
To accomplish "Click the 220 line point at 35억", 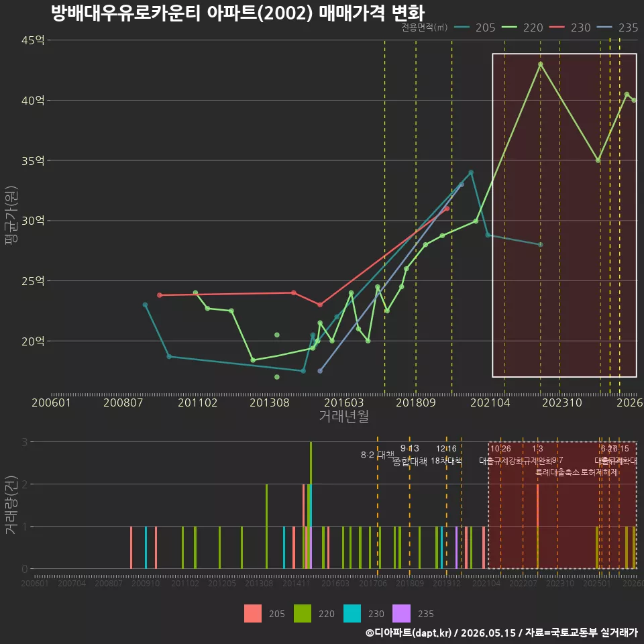I will 598,160.
